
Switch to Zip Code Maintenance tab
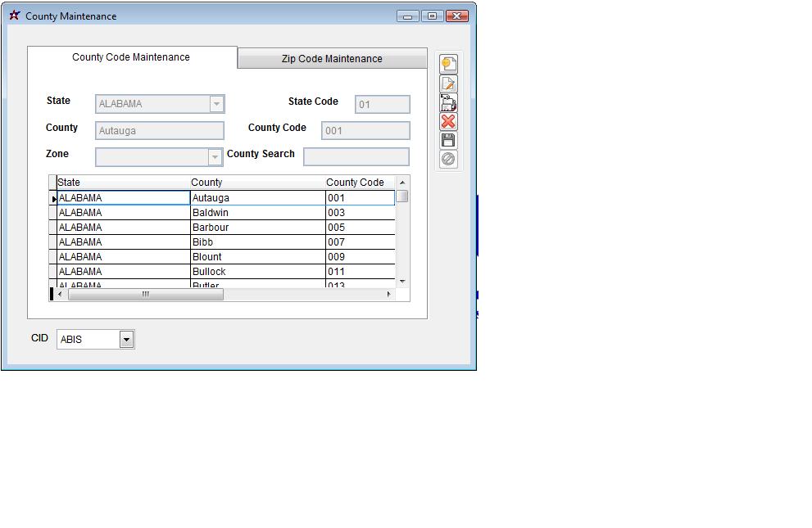[x=332, y=59]
